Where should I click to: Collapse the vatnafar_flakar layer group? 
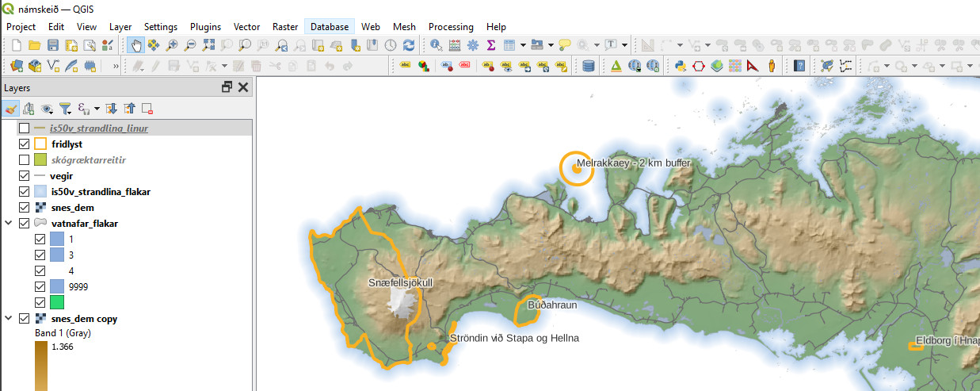click(x=9, y=224)
